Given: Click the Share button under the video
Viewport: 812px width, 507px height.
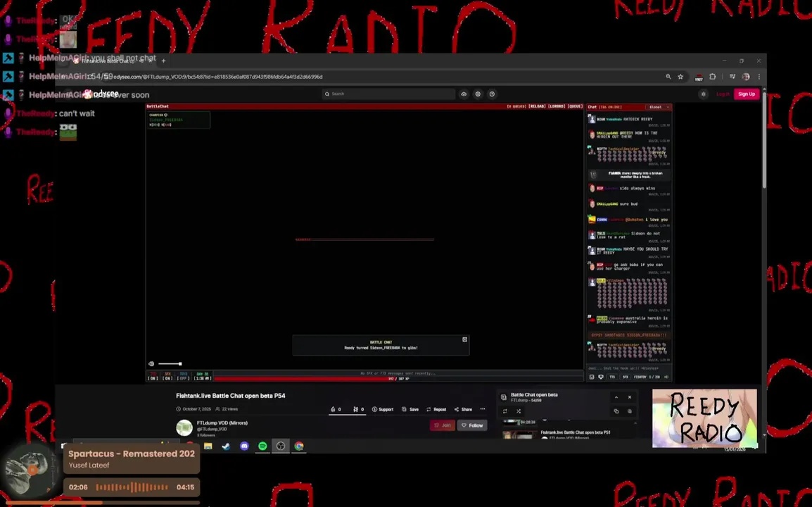Looking at the screenshot, I should pos(463,409).
